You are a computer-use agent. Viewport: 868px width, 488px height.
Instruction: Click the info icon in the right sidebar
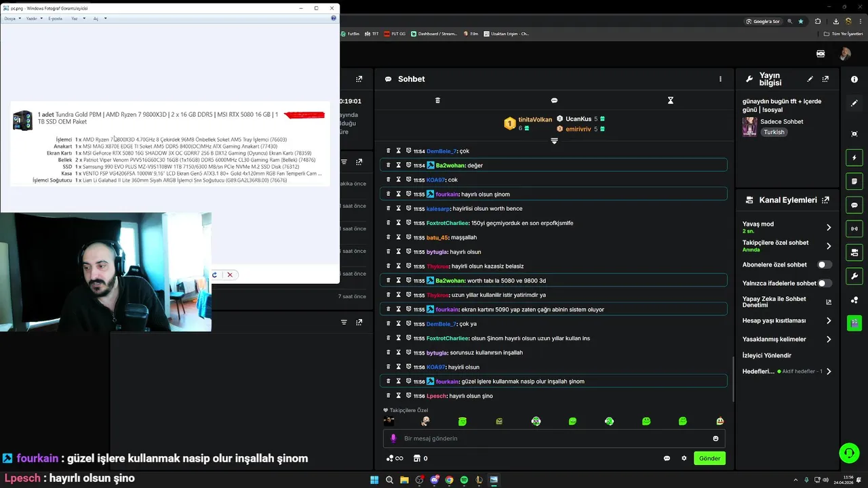click(854, 79)
